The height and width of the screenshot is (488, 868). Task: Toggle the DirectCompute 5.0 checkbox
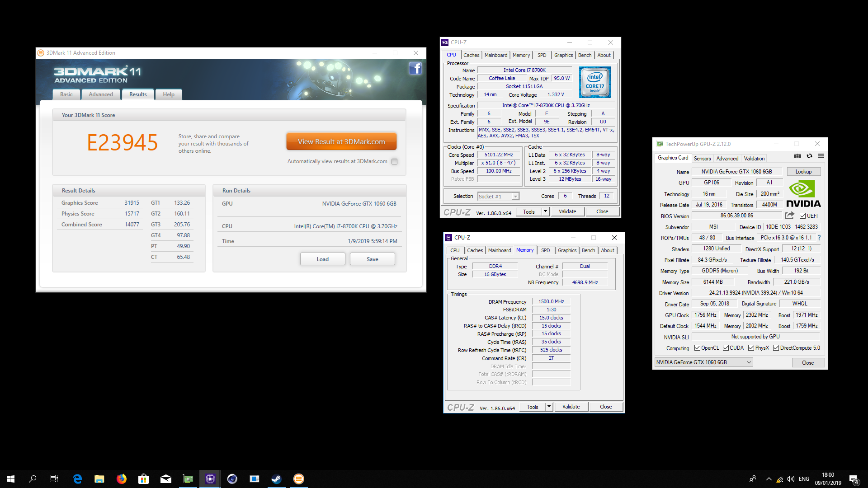(x=776, y=348)
